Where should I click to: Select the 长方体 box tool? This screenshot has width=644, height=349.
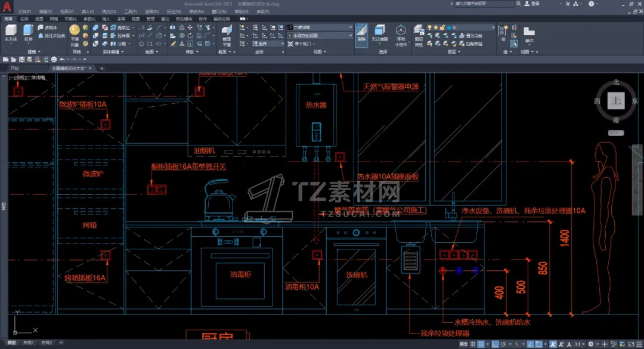pyautogui.click(x=11, y=32)
